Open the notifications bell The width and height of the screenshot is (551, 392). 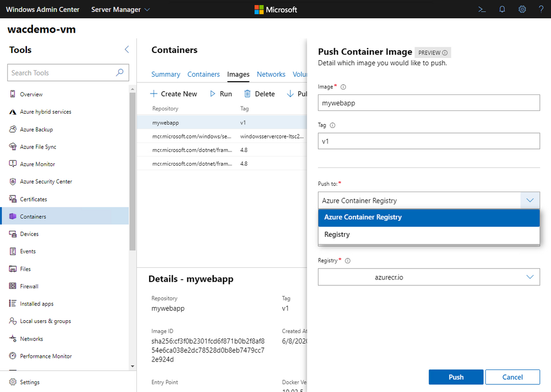502,9
